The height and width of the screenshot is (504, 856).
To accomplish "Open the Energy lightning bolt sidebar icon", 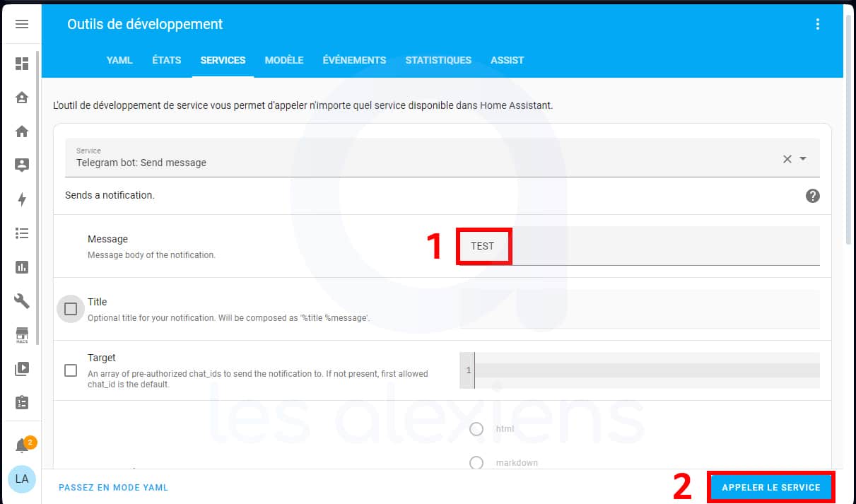I will click(22, 200).
